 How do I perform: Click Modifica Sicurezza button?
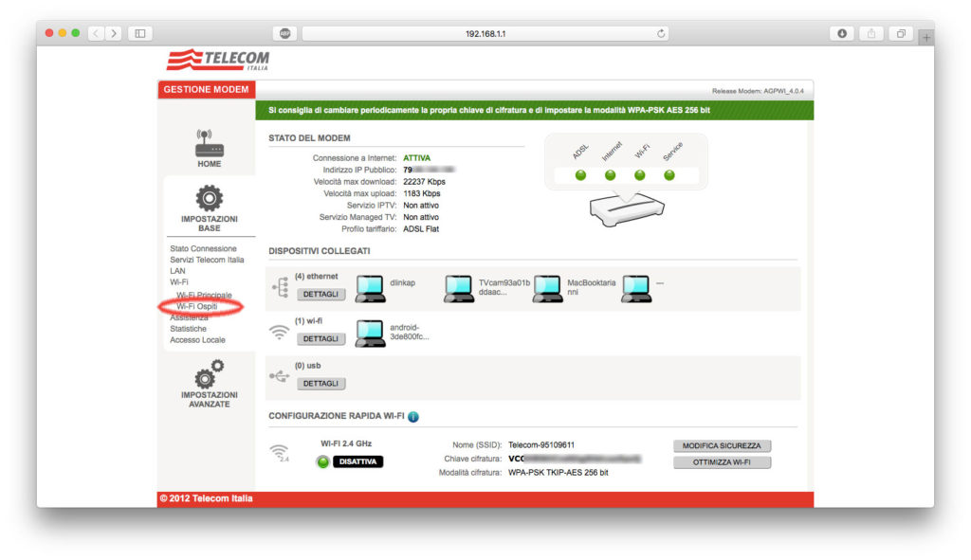(x=722, y=446)
